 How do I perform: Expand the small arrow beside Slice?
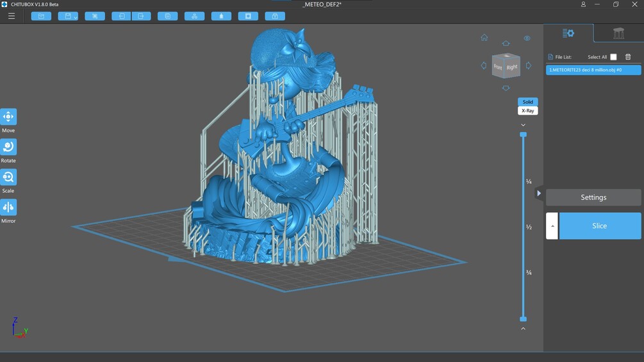pos(552,226)
